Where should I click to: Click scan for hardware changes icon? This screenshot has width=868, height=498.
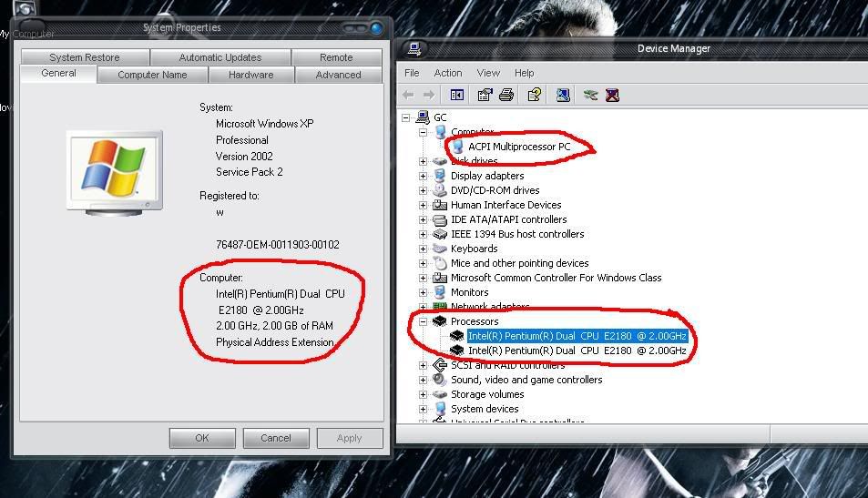(563, 95)
